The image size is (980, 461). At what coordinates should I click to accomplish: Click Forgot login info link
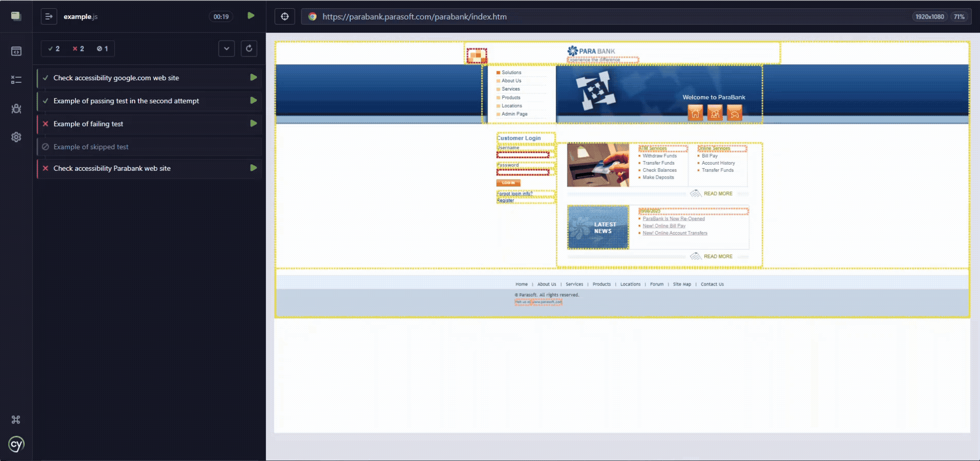pyautogui.click(x=514, y=194)
